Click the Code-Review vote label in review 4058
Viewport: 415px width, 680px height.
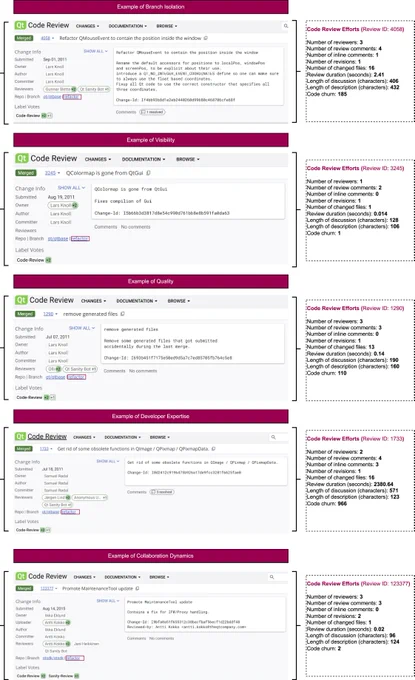(x=28, y=116)
